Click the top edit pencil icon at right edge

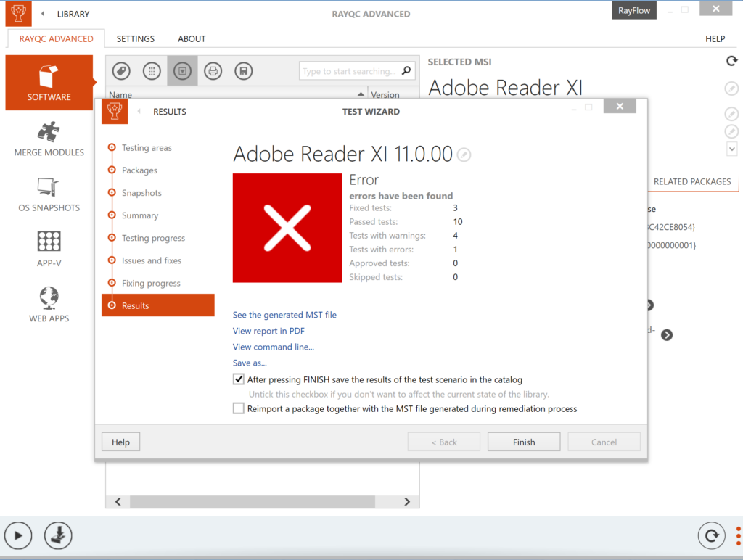pos(731,88)
